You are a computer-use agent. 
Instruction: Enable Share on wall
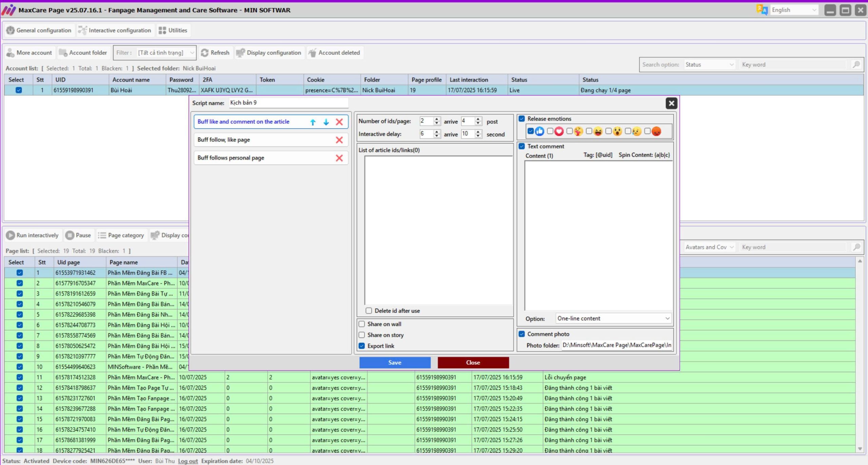pyautogui.click(x=362, y=324)
